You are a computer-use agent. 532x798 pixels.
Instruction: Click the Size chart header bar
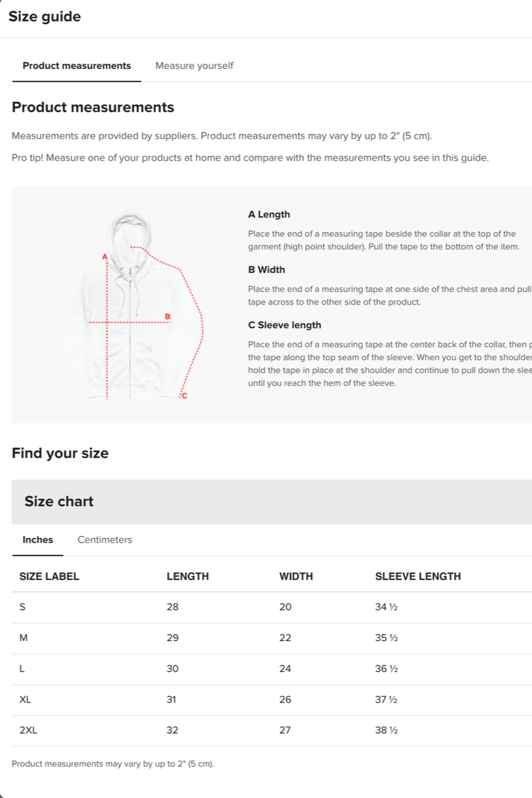tap(272, 501)
